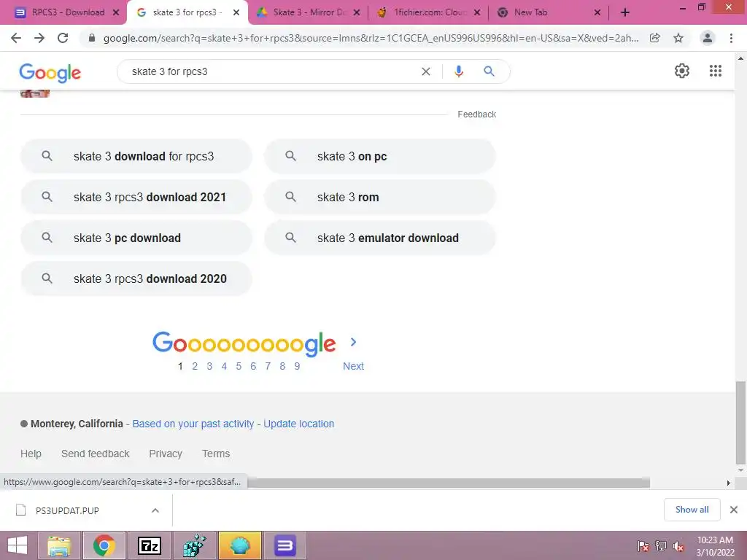This screenshot has width=747, height=560.
Task: Go back to the previous page
Action: (16, 38)
